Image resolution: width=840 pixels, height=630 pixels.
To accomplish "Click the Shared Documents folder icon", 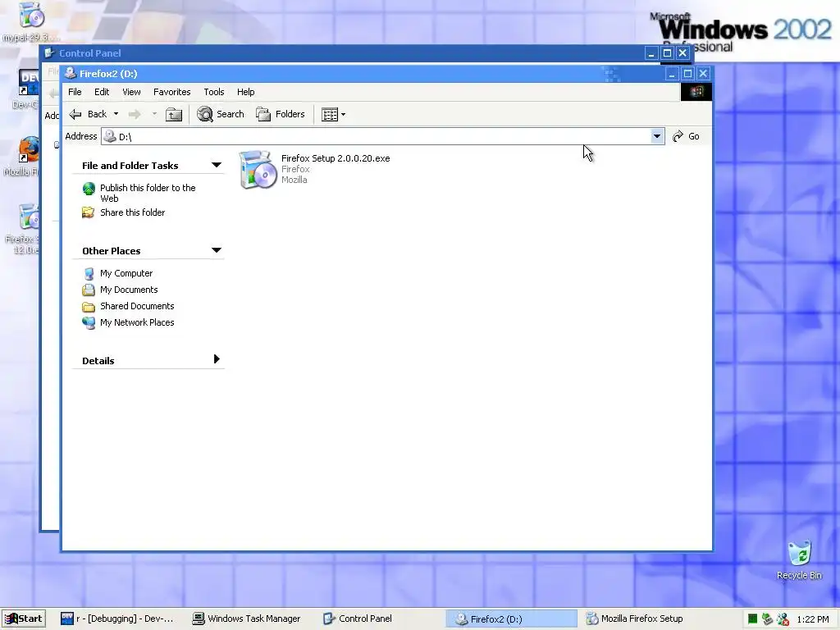I will pos(89,307).
